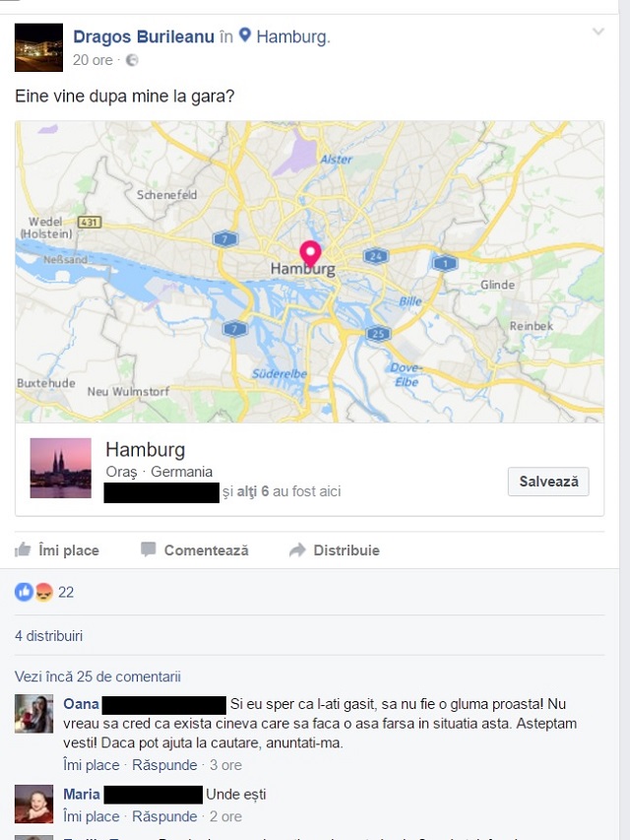Open the blue like reaction icon
Screen dimensions: 630x840
pos(24,592)
